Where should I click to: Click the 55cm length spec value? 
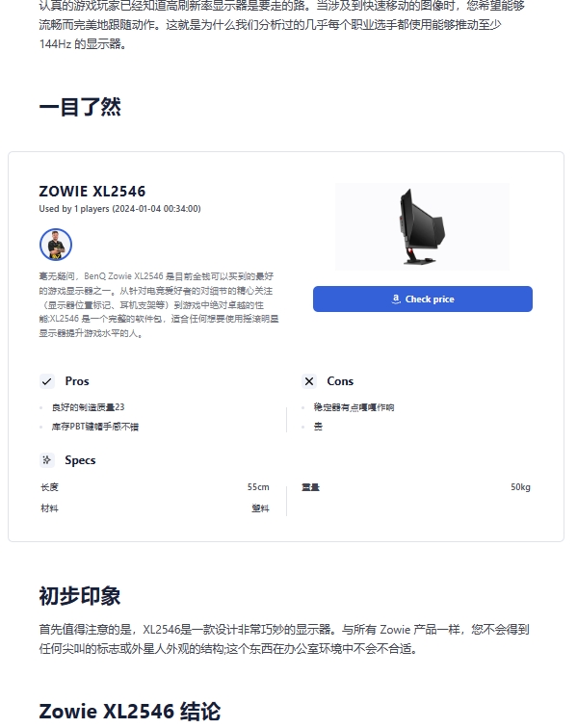coord(258,487)
